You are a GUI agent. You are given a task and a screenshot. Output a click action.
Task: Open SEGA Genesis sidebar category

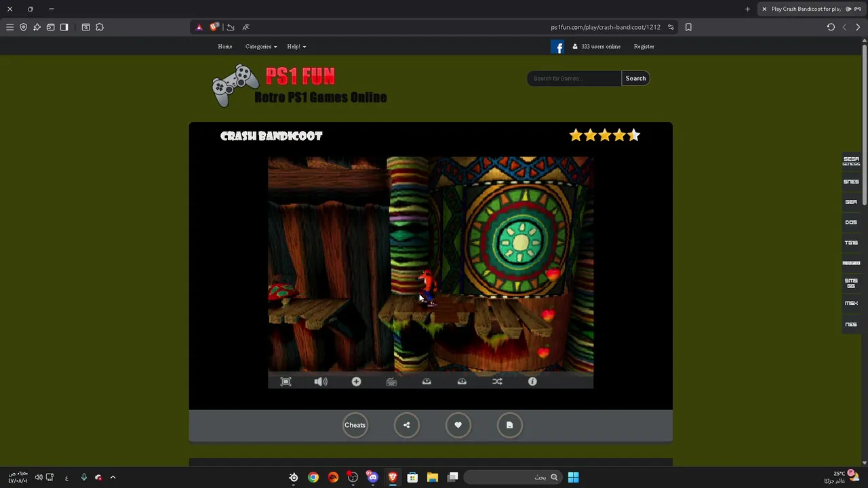pos(851,161)
